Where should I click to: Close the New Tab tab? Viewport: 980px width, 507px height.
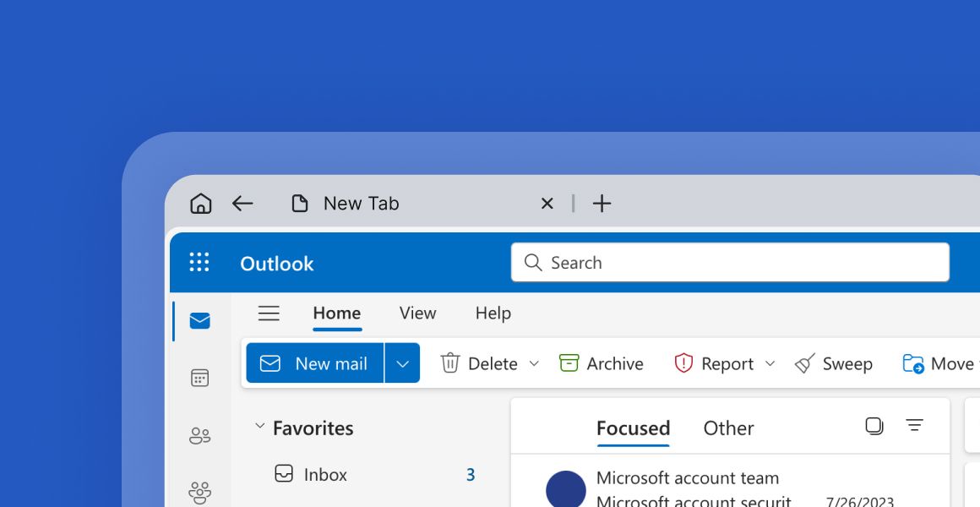(x=547, y=203)
